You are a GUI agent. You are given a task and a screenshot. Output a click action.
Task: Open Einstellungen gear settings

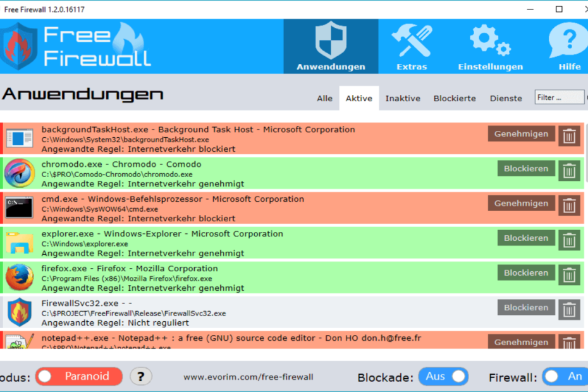pos(490,46)
